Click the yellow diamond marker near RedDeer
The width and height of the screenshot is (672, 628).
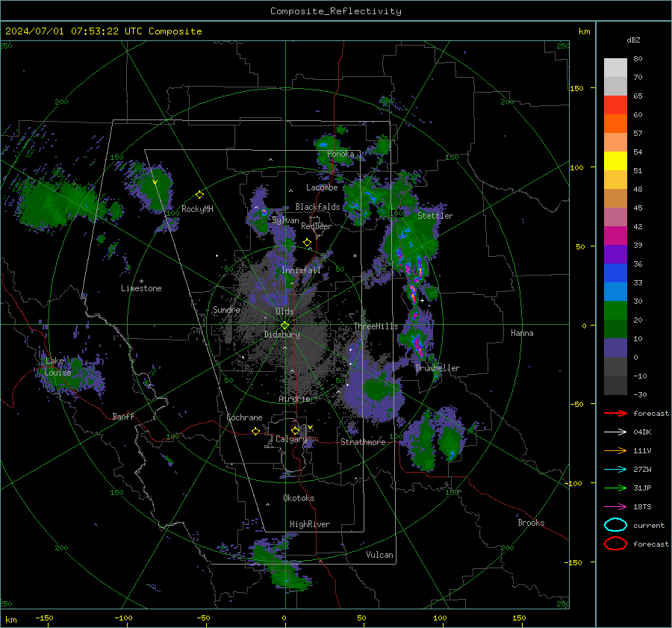click(x=307, y=243)
